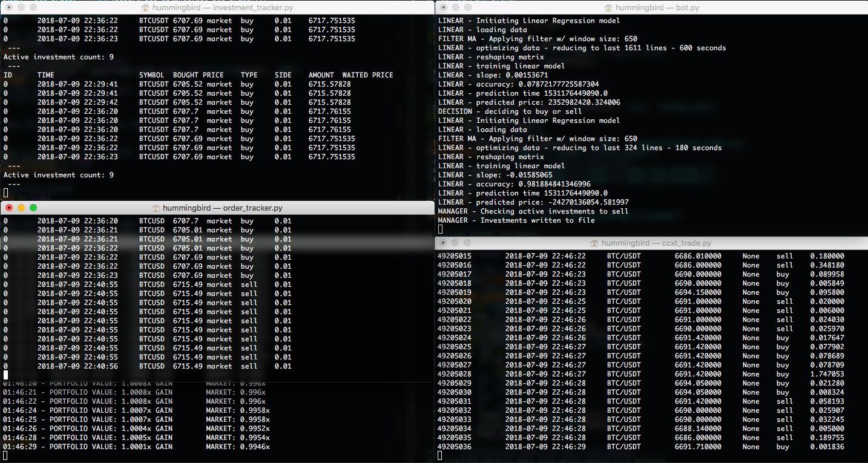Viewport: 868px width, 463px height.
Task: Click the AMOUNT column header in investment tracker
Action: (321, 75)
